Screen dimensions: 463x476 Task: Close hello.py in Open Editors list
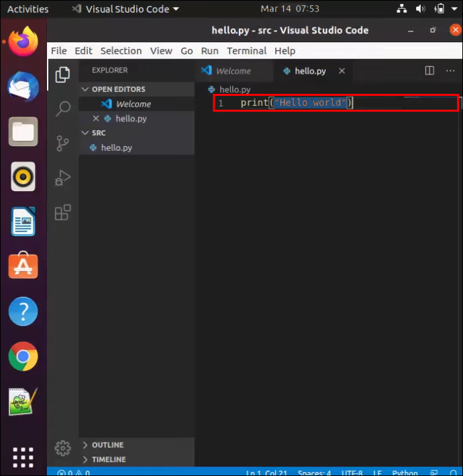click(96, 119)
